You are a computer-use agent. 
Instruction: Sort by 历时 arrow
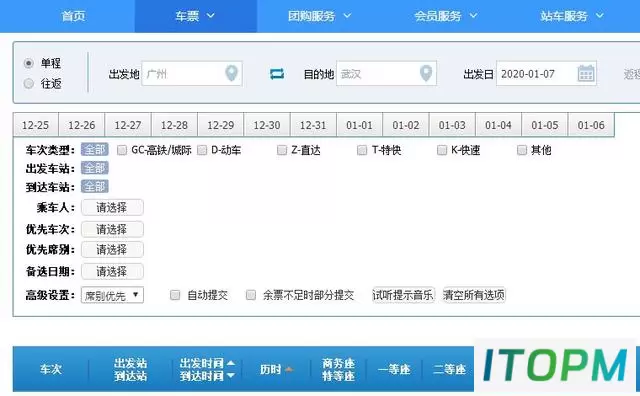(289, 369)
